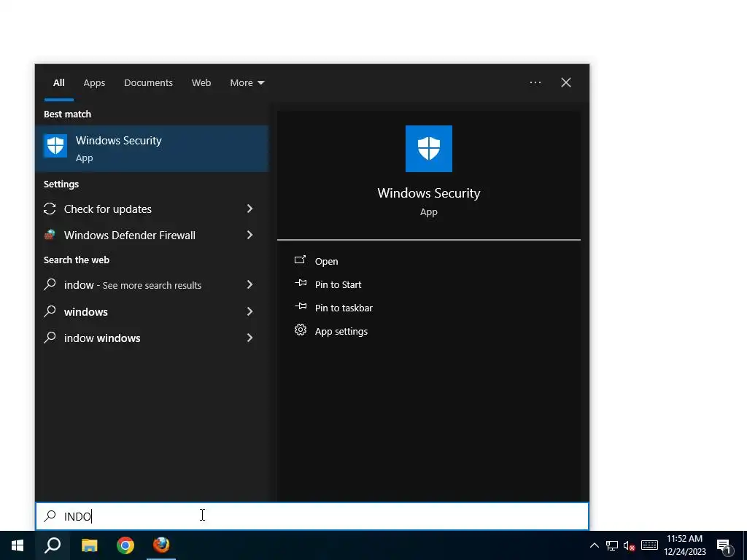Click magnifier icon beside 'indow' suggestion
The width and height of the screenshot is (747, 560).
point(50,284)
